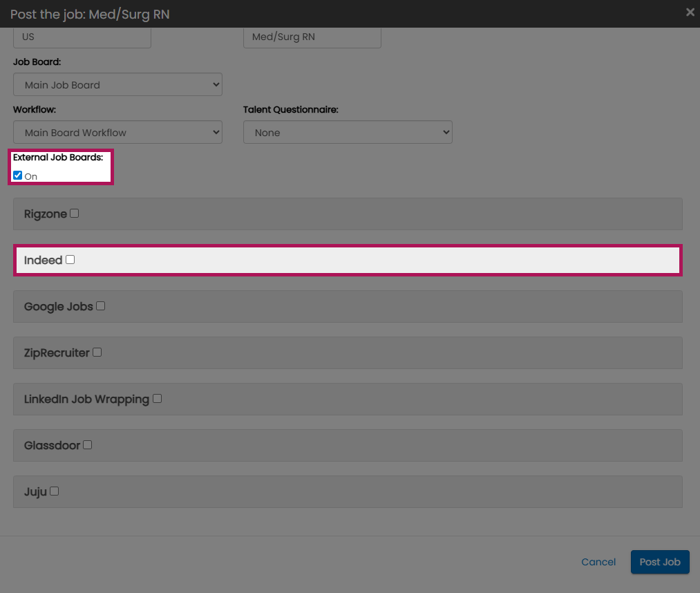The height and width of the screenshot is (593, 700).
Task: Click the LinkedIn Job Wrapping label
Action: [86, 399]
